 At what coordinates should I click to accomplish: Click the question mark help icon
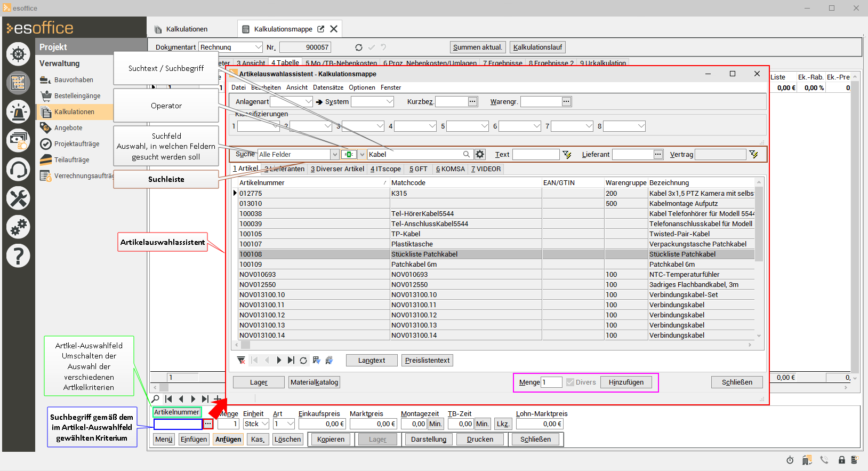click(18, 256)
